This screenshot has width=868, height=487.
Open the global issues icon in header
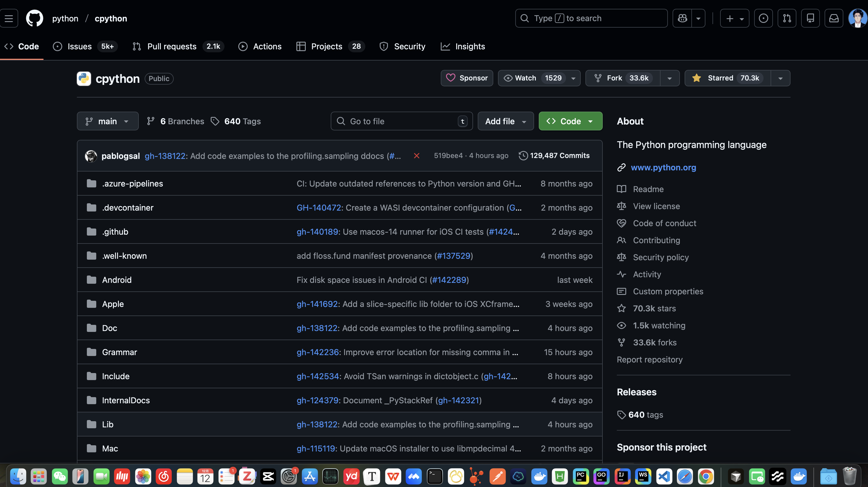pyautogui.click(x=763, y=18)
